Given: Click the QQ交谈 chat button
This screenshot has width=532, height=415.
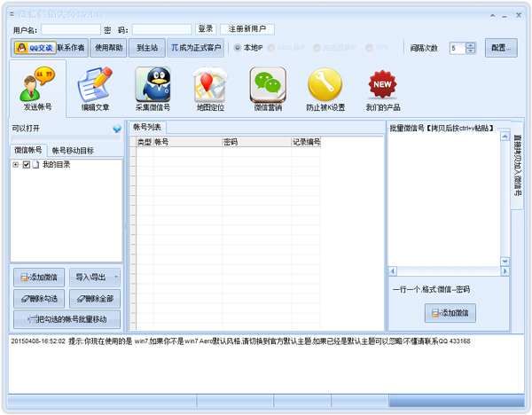Looking at the screenshot, I should click(x=35, y=48).
